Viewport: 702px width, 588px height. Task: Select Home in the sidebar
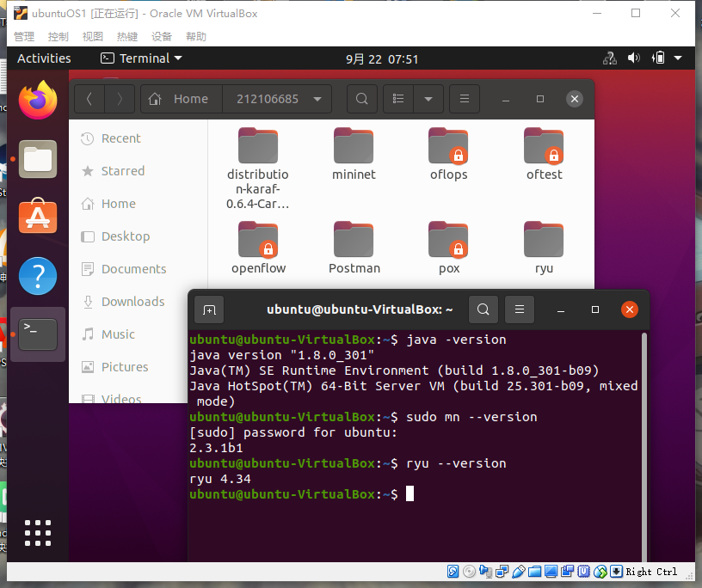138,204
